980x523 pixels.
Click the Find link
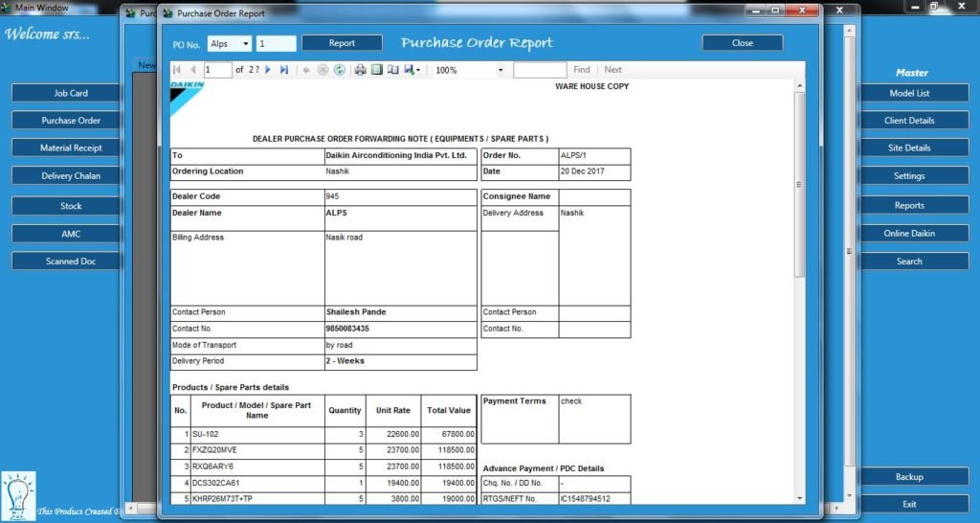tap(581, 69)
